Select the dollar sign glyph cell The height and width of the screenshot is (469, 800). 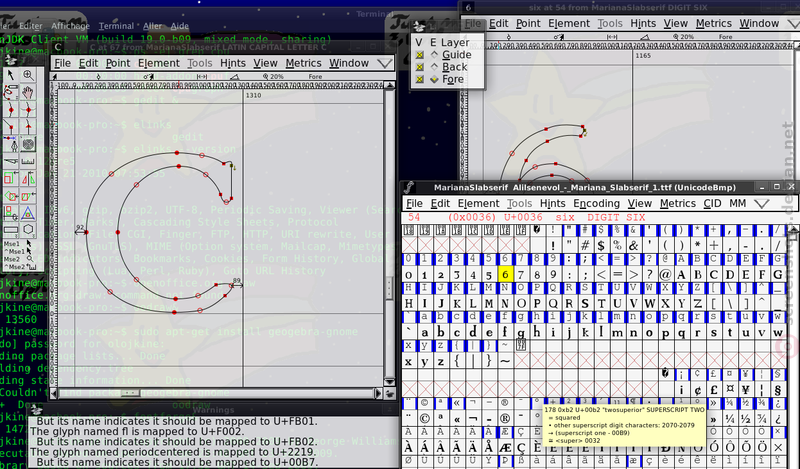tap(601, 246)
